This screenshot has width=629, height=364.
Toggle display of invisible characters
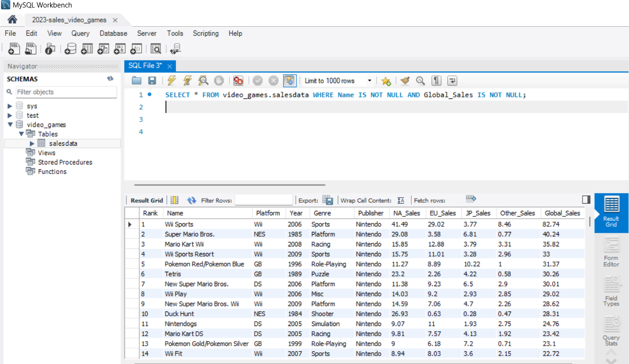437,81
